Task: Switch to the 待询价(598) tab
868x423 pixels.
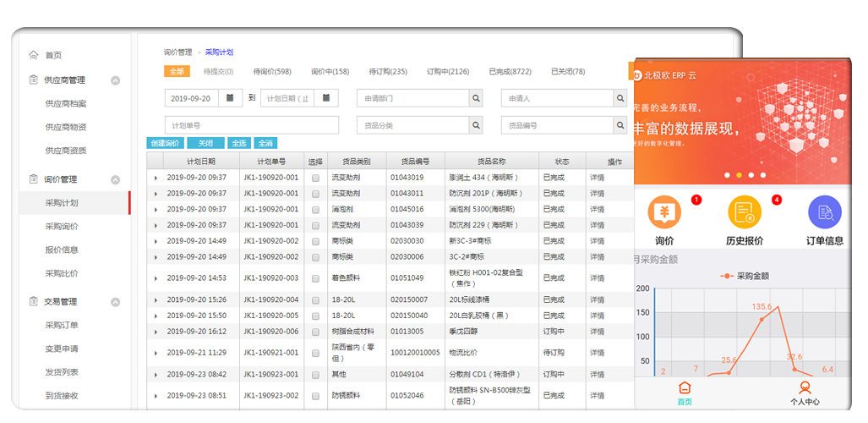Action: [x=272, y=72]
